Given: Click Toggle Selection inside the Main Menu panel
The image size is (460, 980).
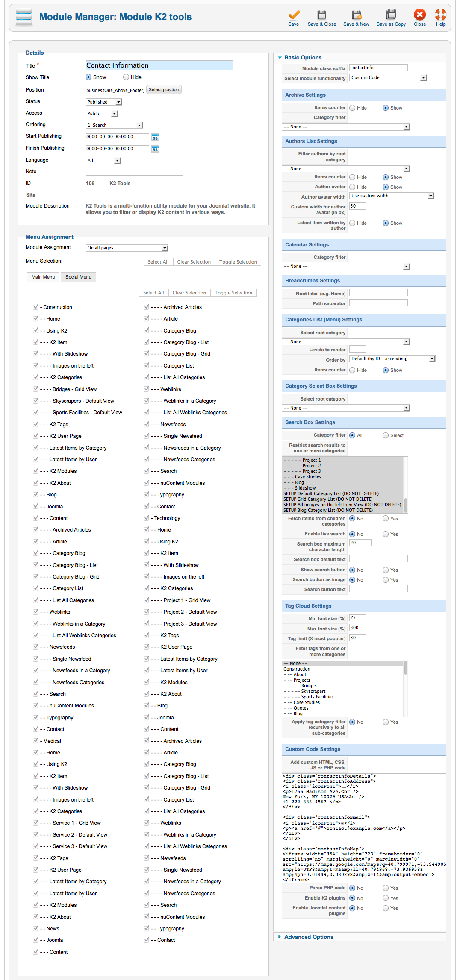Looking at the screenshot, I should pos(233,293).
